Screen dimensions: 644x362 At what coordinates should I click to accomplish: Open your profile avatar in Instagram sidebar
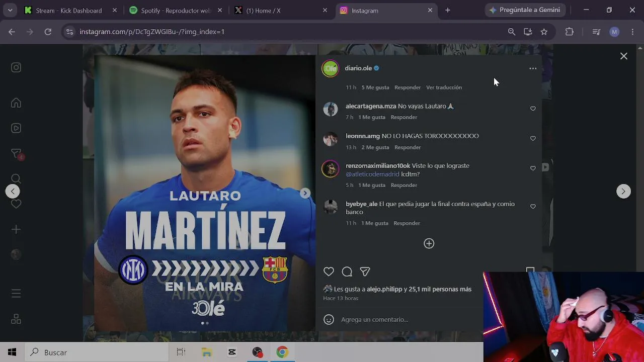click(16, 254)
